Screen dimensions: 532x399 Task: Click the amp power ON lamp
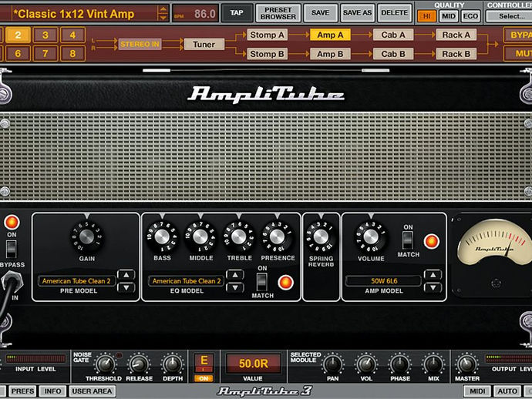tap(12, 222)
